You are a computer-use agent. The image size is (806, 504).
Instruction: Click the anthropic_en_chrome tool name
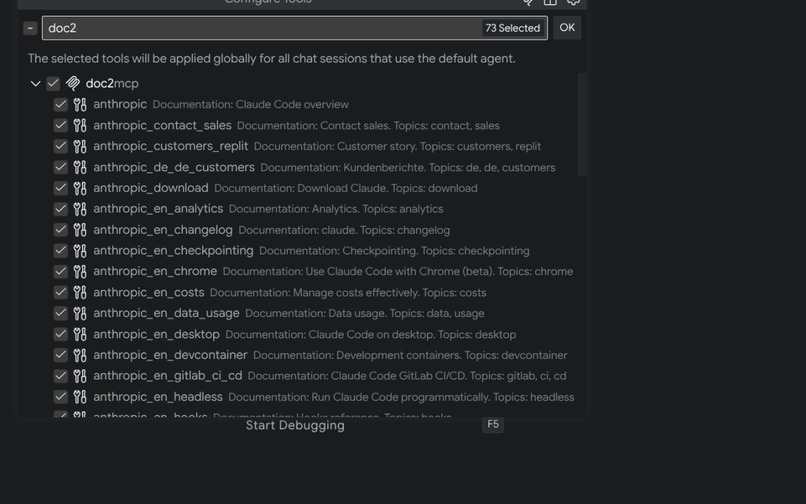point(155,271)
